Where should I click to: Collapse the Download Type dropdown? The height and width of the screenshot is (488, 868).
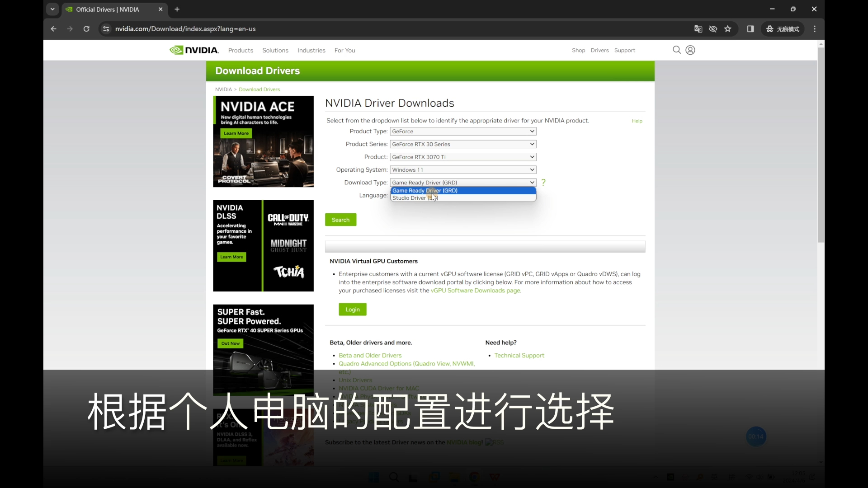pyautogui.click(x=463, y=183)
